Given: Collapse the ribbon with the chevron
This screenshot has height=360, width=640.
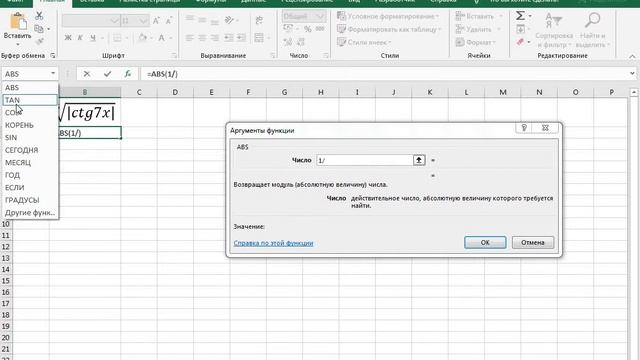Looking at the screenshot, I should pos(632,56).
